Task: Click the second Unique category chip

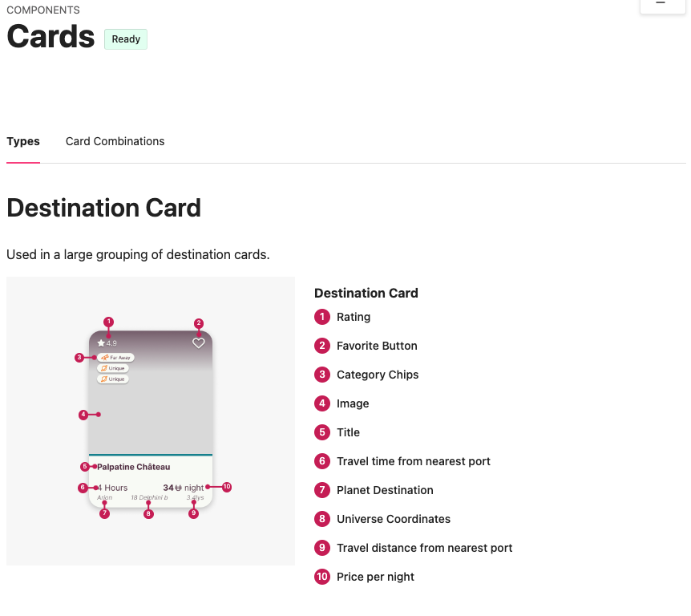Action: coord(113,379)
